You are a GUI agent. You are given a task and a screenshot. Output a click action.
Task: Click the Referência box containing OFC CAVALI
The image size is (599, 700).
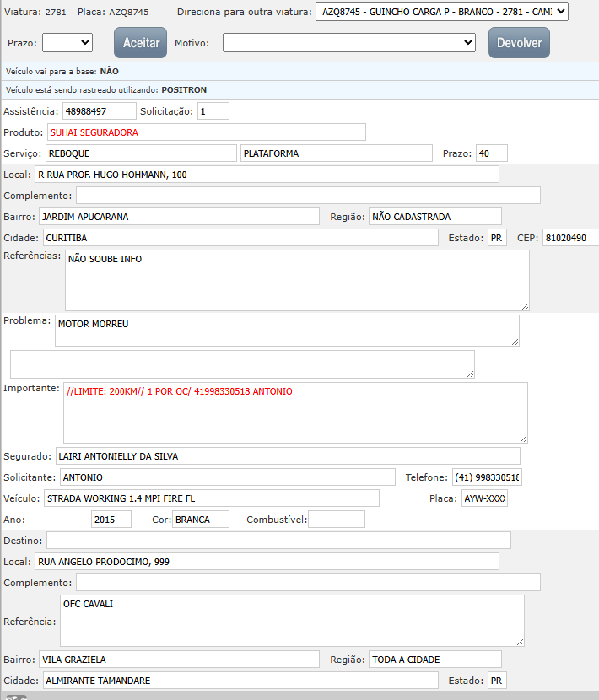point(292,621)
